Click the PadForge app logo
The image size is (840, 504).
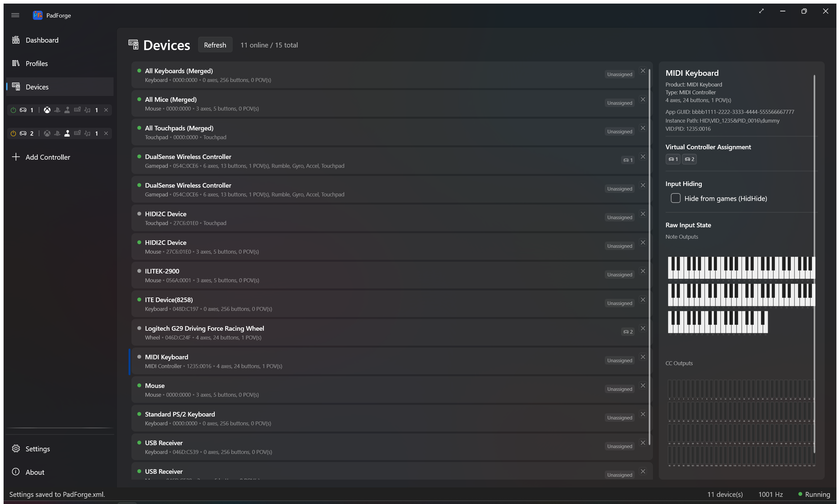pyautogui.click(x=37, y=15)
